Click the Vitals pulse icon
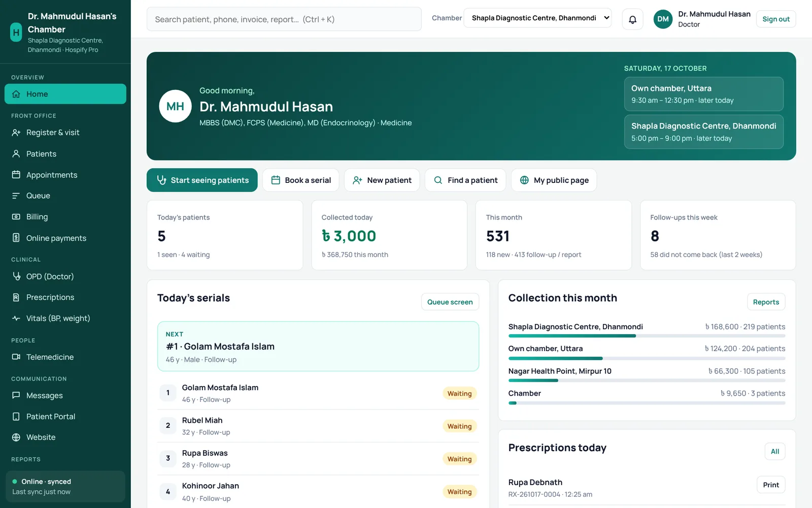The image size is (812, 508). click(16, 319)
